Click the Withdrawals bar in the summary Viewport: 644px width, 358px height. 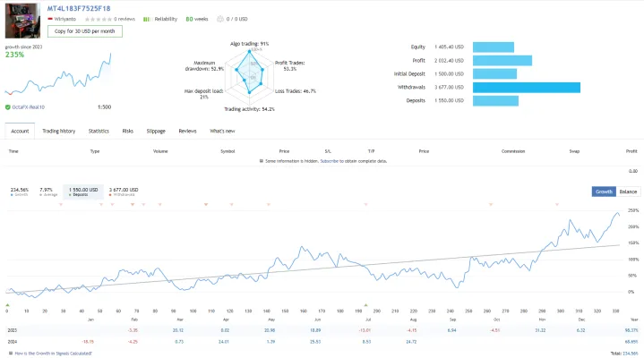tap(527, 88)
